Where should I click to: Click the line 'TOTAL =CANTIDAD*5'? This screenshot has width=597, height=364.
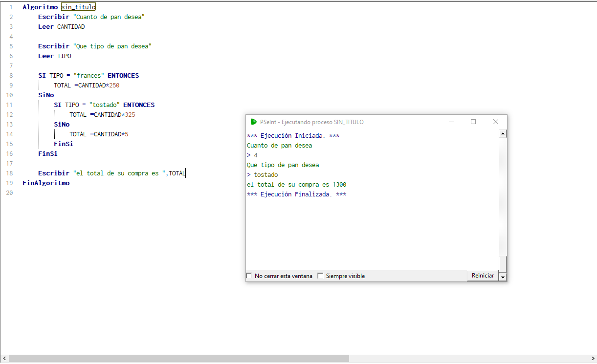click(x=99, y=134)
